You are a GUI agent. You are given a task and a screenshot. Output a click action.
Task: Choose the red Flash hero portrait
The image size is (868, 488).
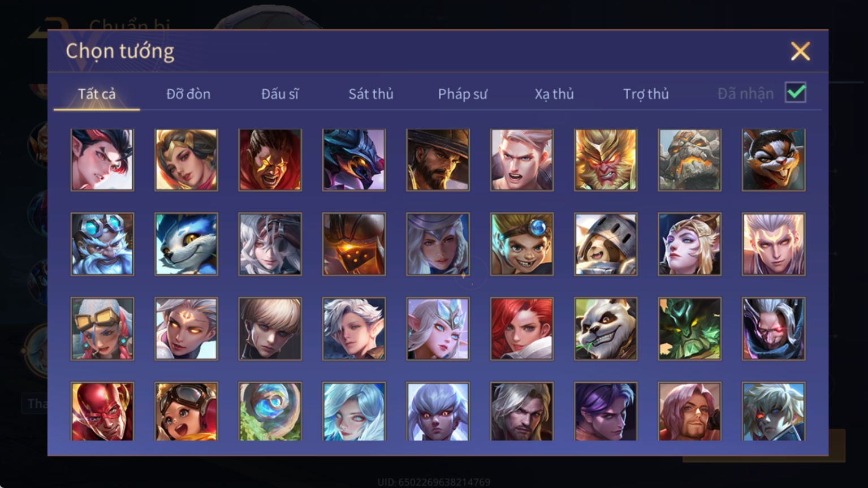(x=102, y=412)
